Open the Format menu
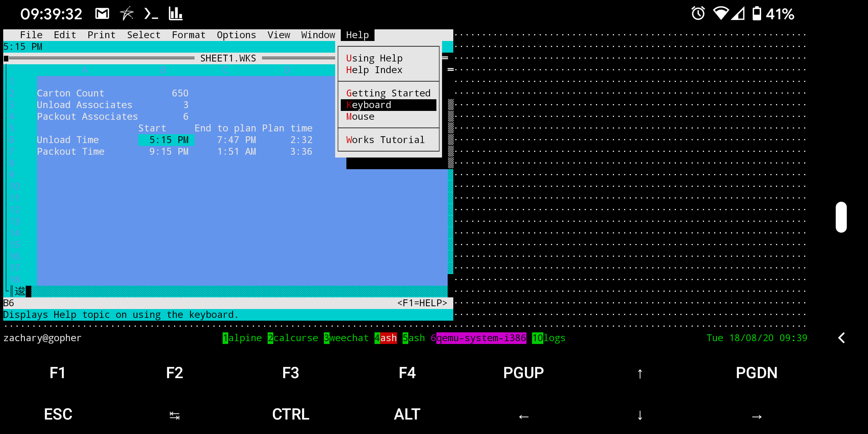 coord(188,35)
